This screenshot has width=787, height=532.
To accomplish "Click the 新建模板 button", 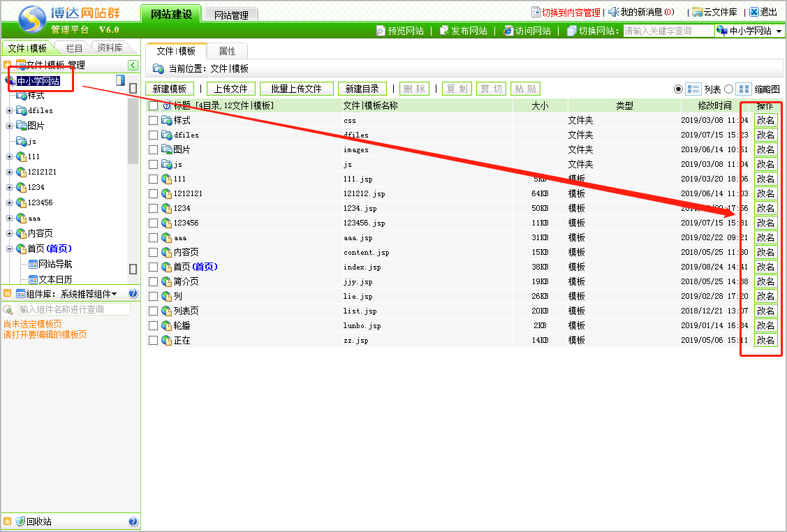I will (x=170, y=89).
